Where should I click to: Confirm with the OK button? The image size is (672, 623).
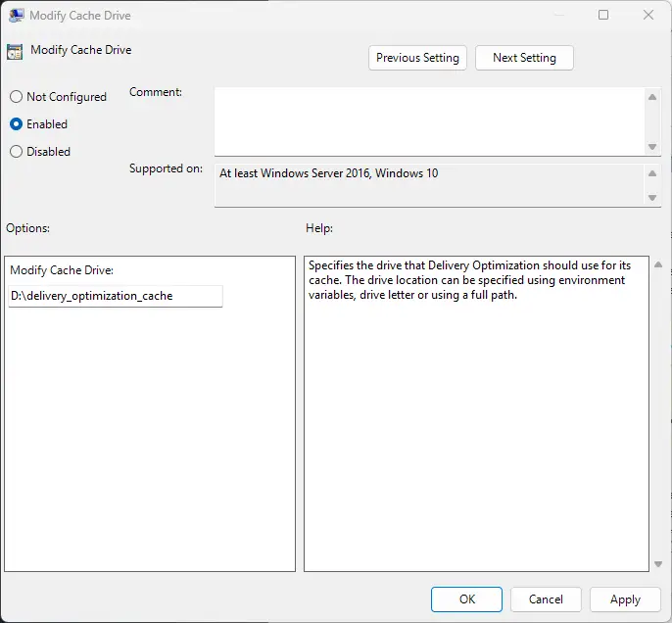[466, 599]
